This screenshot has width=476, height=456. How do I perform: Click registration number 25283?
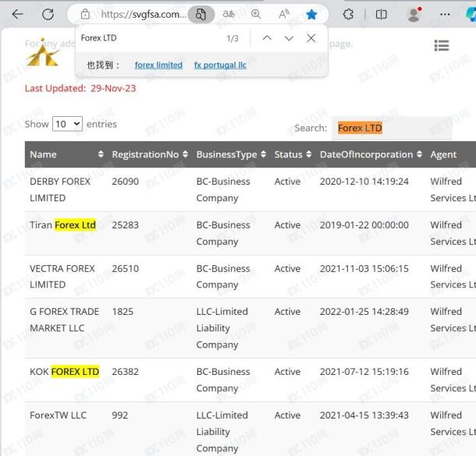coord(125,225)
